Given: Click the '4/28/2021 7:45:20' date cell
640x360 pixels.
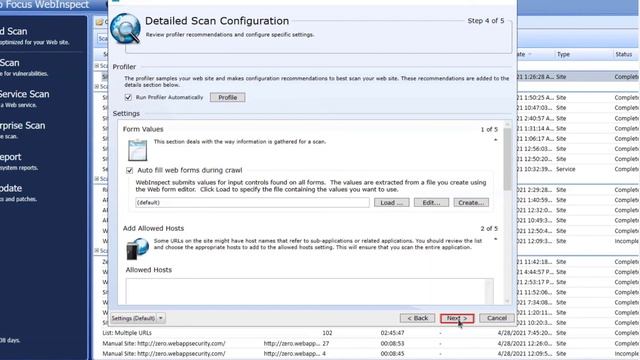Looking at the screenshot, I should 525,333.
